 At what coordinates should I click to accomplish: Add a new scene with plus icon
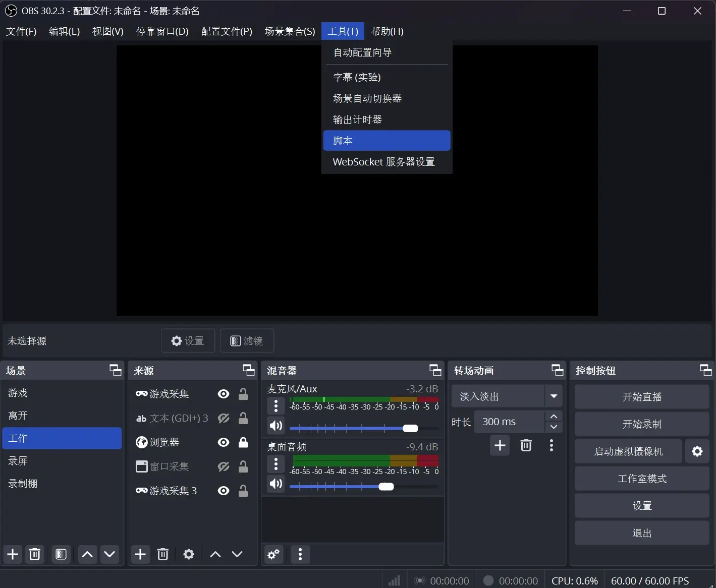click(x=13, y=555)
